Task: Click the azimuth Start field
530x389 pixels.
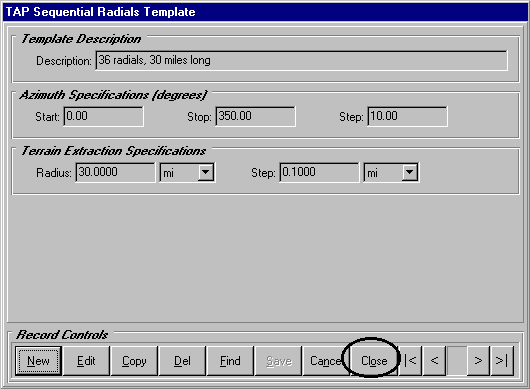Action: pos(103,117)
